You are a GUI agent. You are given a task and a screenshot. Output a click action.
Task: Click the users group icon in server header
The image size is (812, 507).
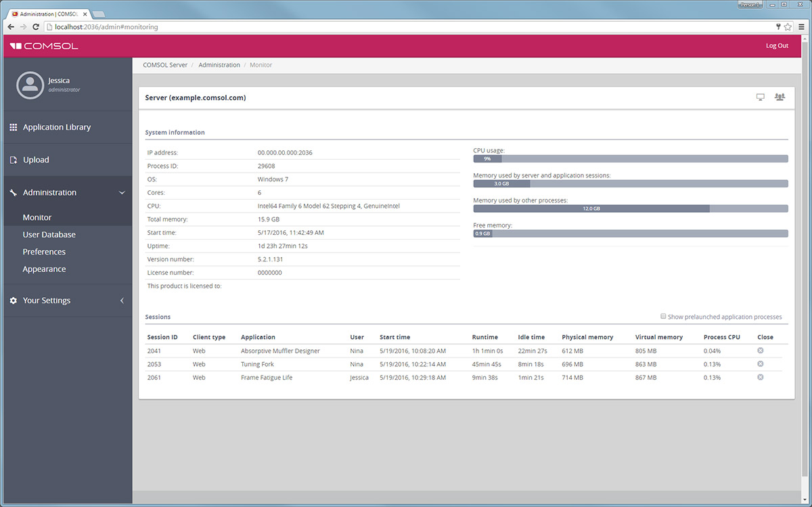click(780, 97)
